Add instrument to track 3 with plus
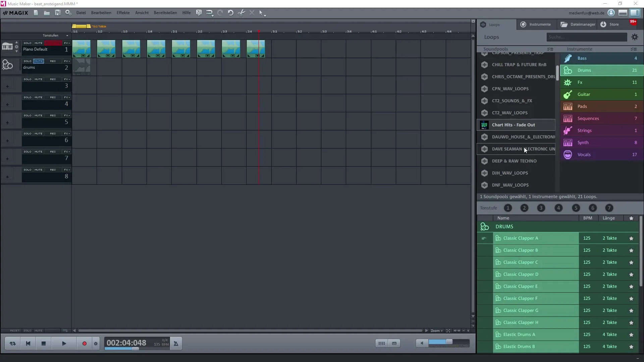This screenshot has width=644, height=362. tap(7, 86)
